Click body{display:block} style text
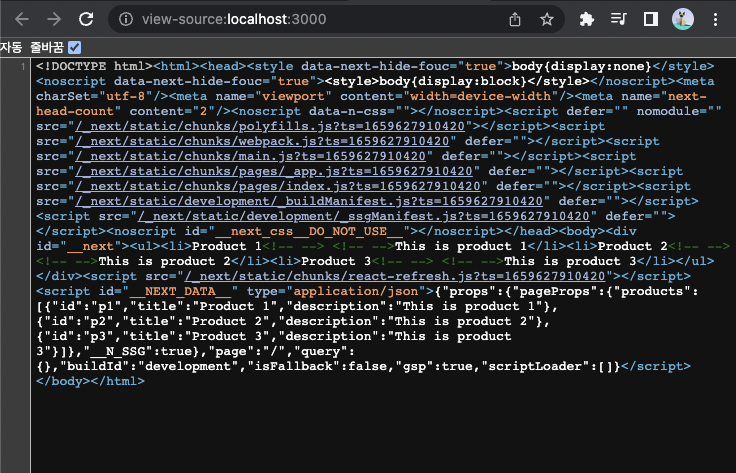 click(x=453, y=81)
